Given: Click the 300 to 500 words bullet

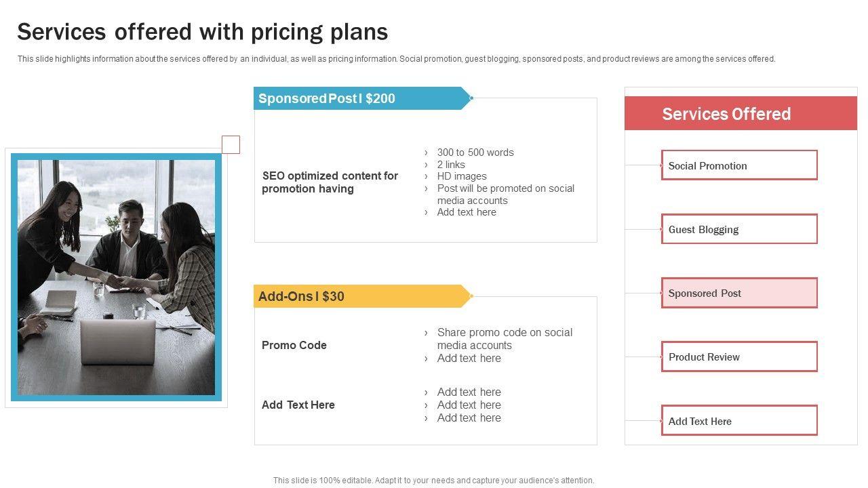Looking at the screenshot, I should (x=475, y=152).
